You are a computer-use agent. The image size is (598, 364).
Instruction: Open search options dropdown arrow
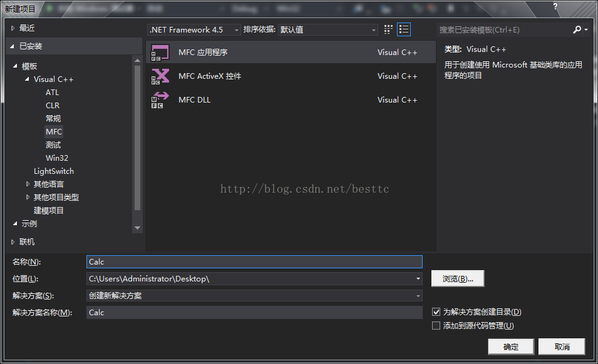586,29
